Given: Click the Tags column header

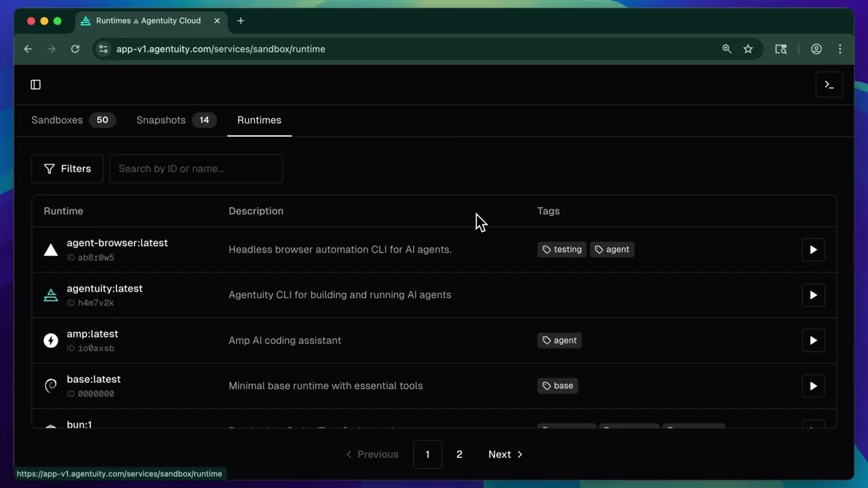Looking at the screenshot, I should (549, 211).
